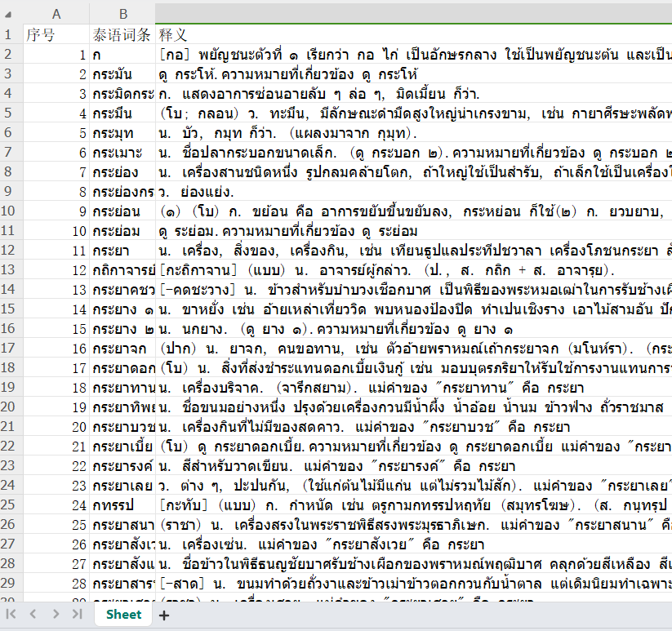Select definition starting ดู ระย่อม

(x=414, y=231)
